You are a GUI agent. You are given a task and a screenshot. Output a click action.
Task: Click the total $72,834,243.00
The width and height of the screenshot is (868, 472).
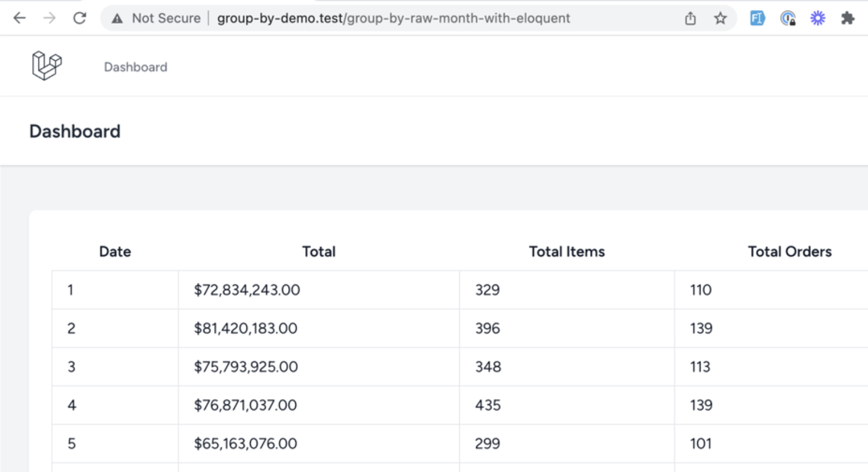(247, 290)
